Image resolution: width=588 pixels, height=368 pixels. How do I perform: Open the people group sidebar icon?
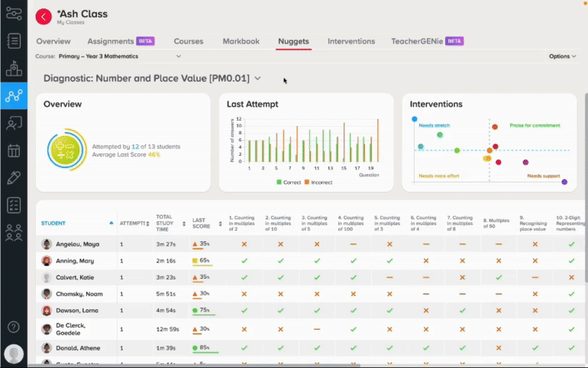point(14,232)
